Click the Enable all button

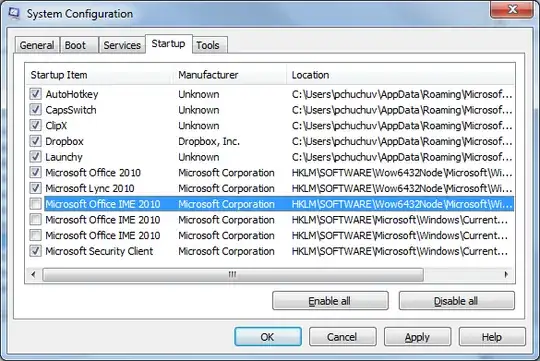(330, 301)
